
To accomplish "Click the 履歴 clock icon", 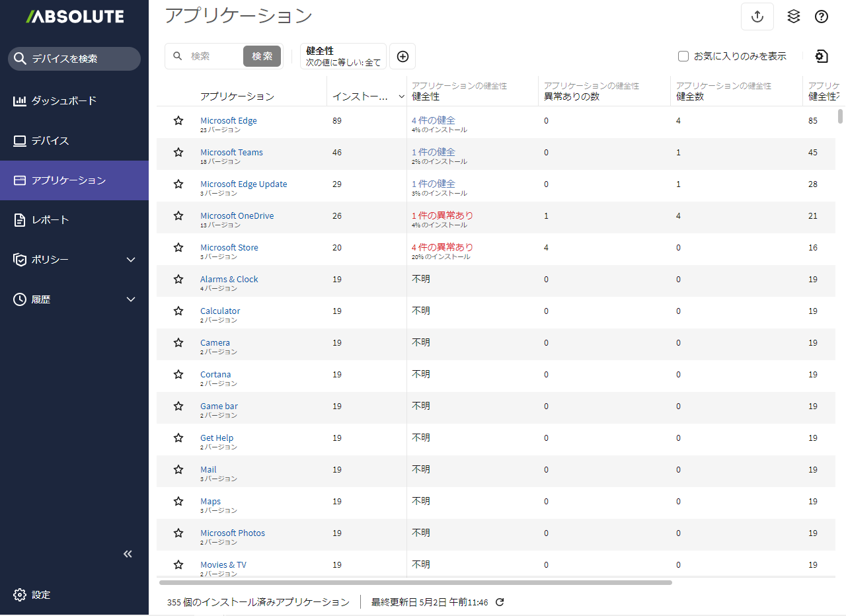I will [x=20, y=299].
